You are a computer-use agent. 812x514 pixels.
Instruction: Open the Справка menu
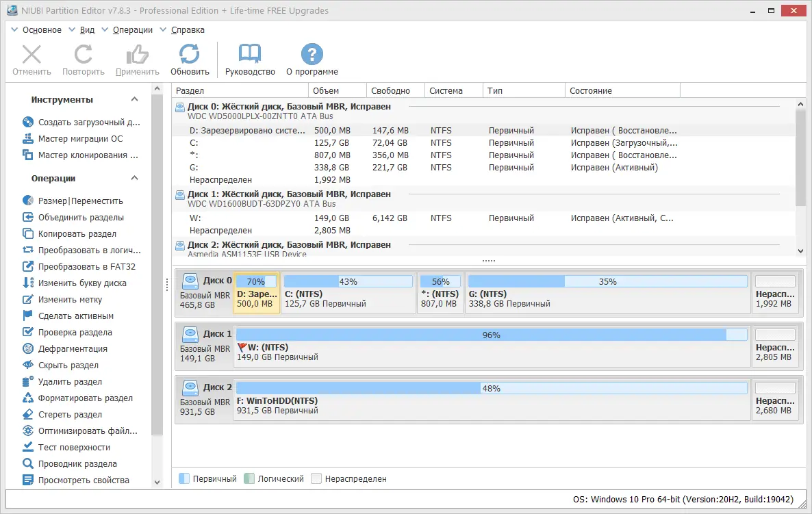[x=187, y=29]
